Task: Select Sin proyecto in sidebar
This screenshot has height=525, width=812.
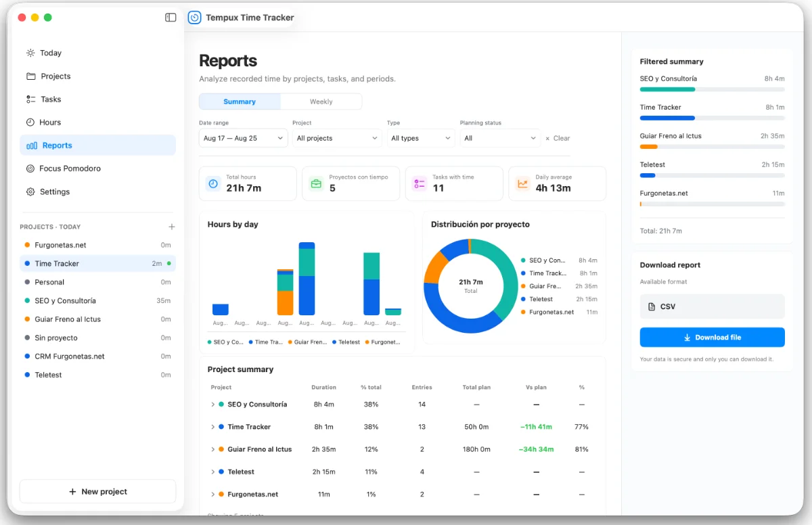Action: (x=97, y=338)
